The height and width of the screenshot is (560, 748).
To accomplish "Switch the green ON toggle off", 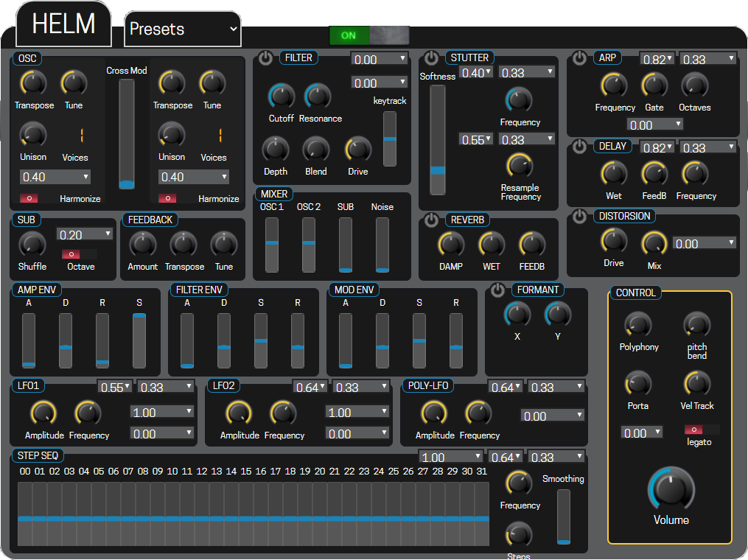I will click(369, 36).
